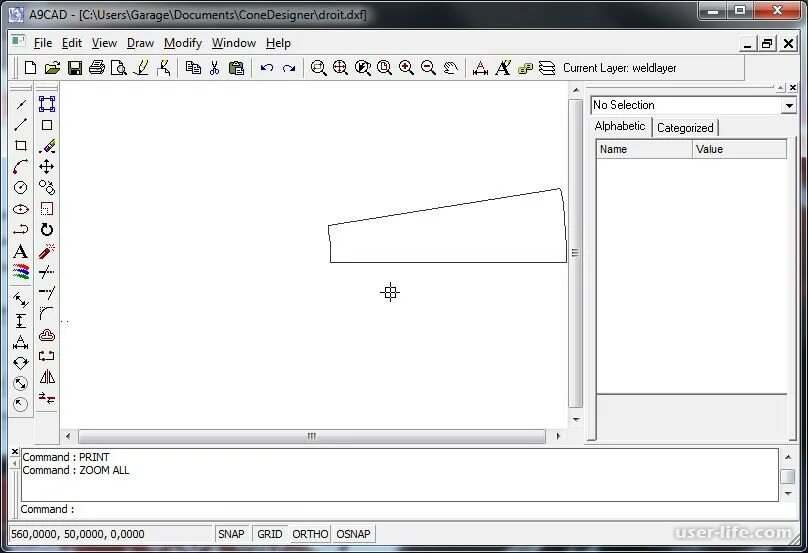Click the Value column header
The height and width of the screenshot is (553, 808).
tap(739, 149)
